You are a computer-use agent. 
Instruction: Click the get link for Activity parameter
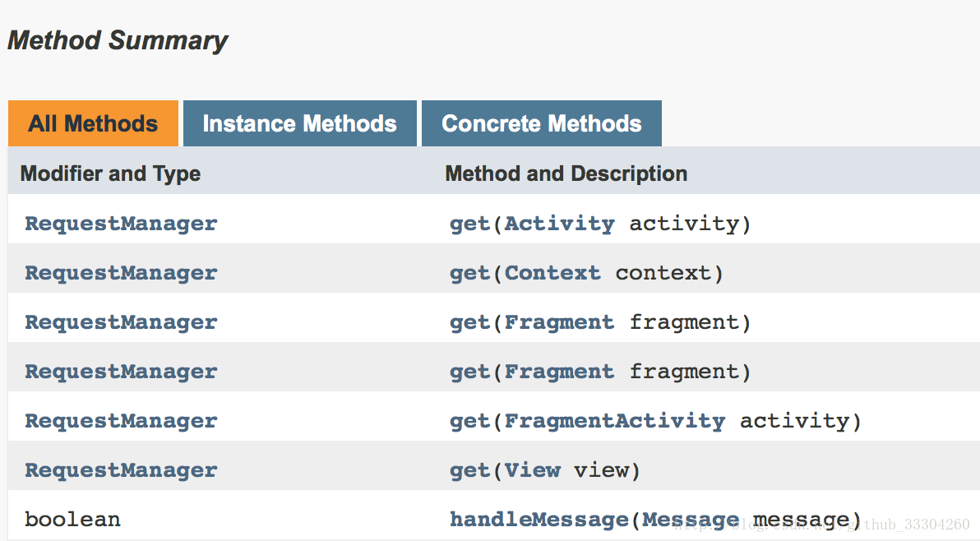tap(469, 224)
